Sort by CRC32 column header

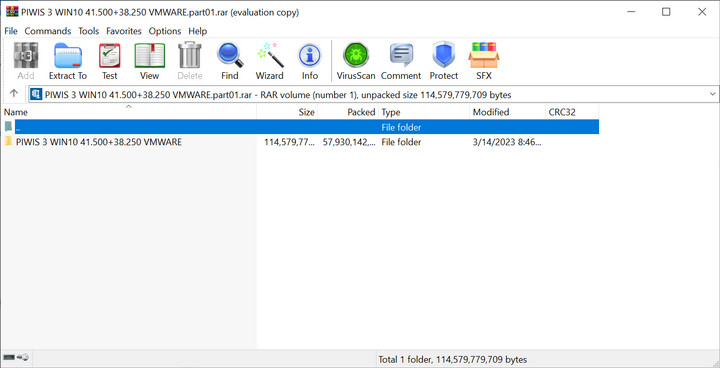(x=572, y=112)
